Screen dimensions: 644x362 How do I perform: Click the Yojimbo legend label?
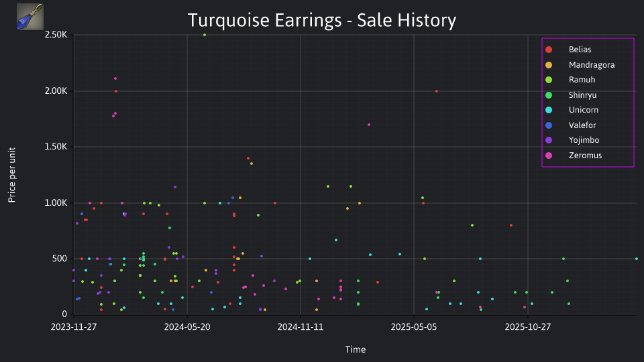pos(584,140)
